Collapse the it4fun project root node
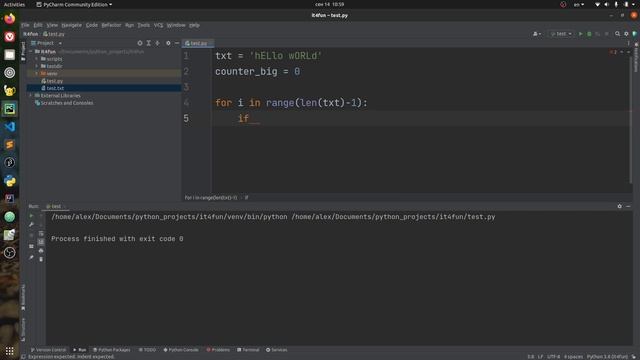The image size is (640, 360). tap(31, 52)
